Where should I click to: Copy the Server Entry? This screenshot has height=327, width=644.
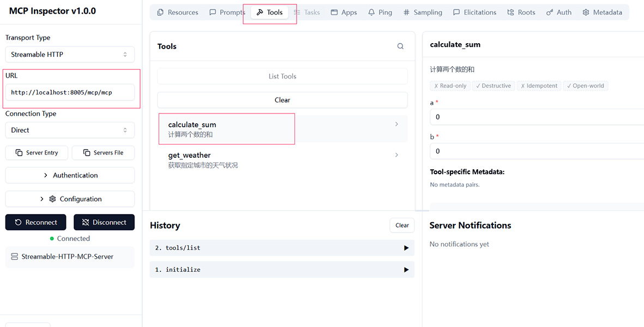[37, 153]
